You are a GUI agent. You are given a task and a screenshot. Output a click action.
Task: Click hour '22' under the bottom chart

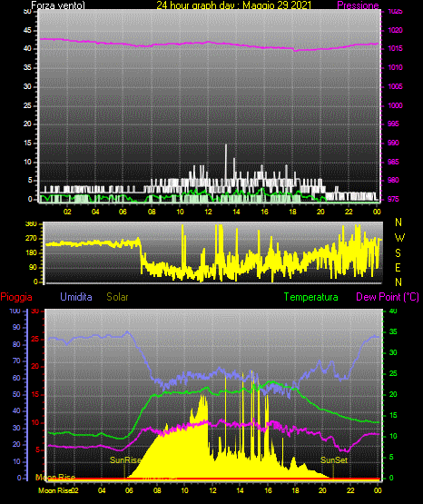350,490
